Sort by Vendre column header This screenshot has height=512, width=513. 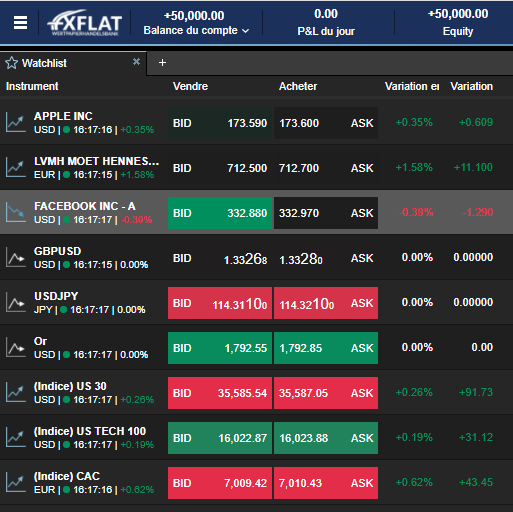tap(190, 86)
